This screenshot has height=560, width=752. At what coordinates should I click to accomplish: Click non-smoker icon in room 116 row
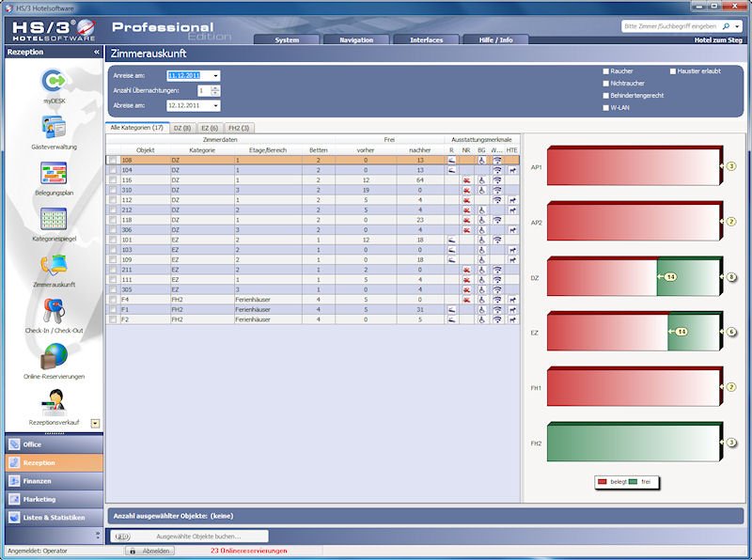click(466, 180)
